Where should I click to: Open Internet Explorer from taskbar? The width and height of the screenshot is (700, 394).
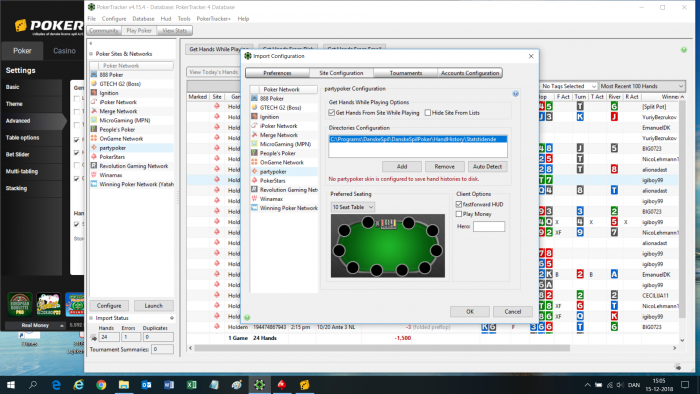[x=79, y=385]
